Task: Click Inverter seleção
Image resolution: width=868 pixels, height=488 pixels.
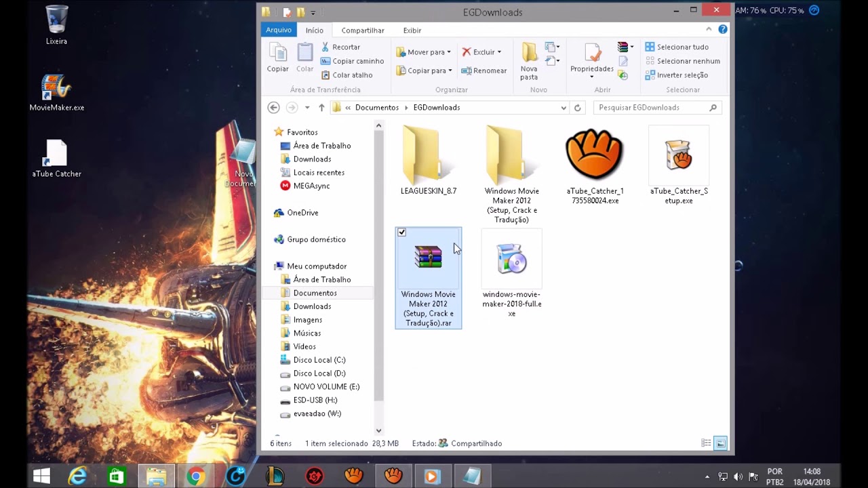Action: (676, 75)
